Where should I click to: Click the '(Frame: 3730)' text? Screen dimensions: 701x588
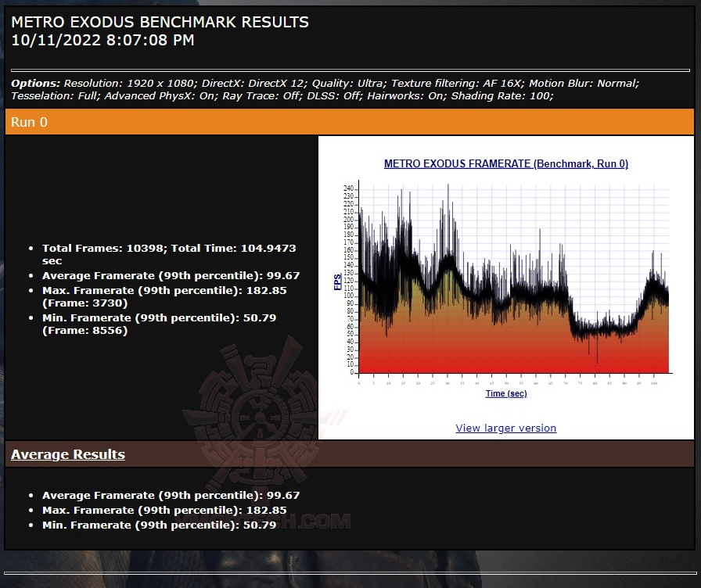(85, 303)
